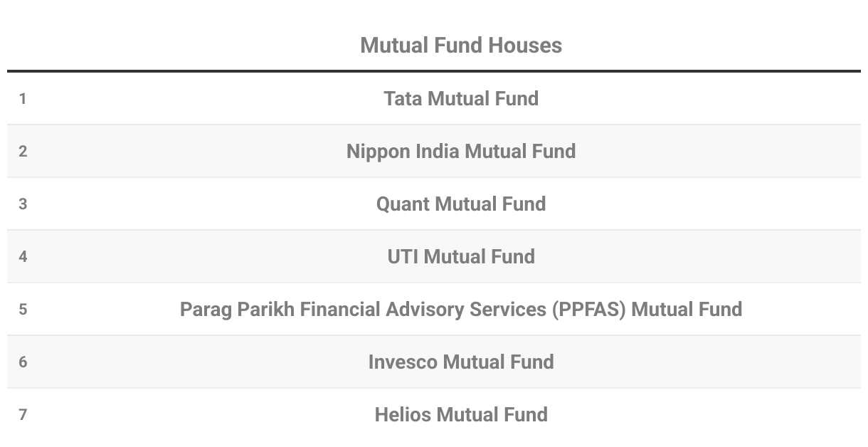Select Tata Mutual Fund entry

pos(461,98)
